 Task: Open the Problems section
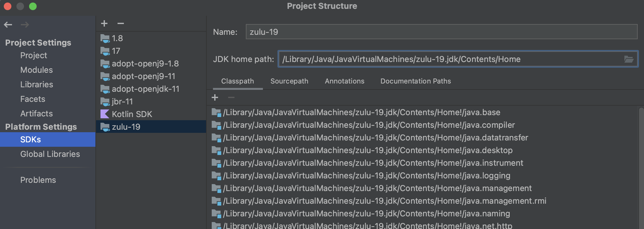click(38, 180)
